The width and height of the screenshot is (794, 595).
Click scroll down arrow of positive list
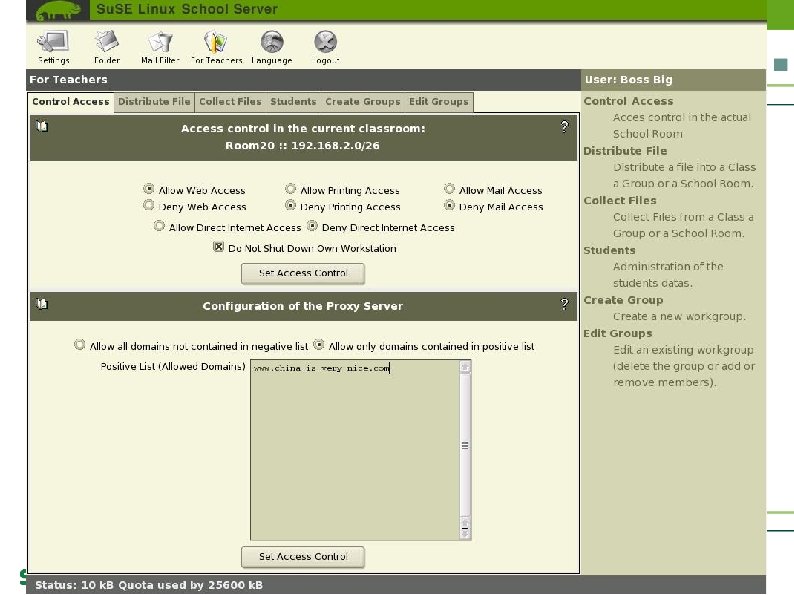click(x=465, y=533)
